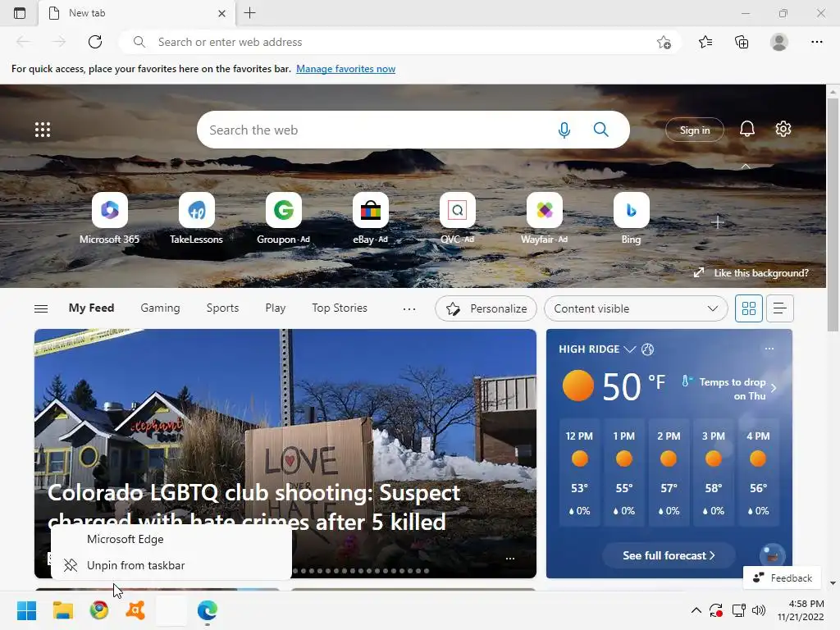
Task: Expand the HIGH RIDGE location dropdown
Action: point(630,349)
